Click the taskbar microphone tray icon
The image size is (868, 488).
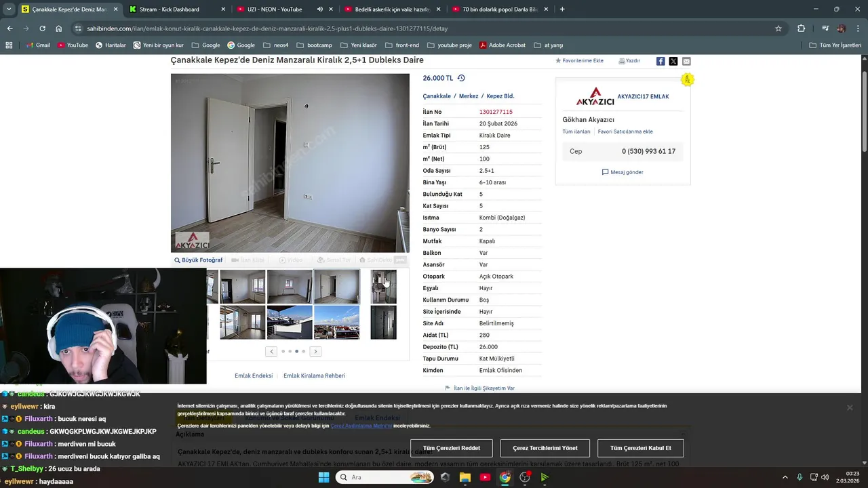(x=800, y=477)
